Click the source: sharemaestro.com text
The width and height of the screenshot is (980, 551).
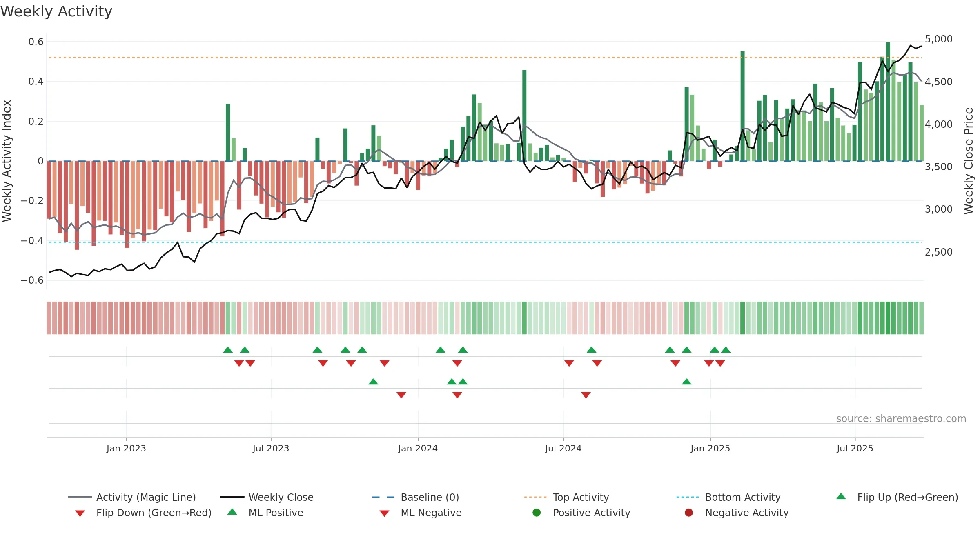click(901, 418)
